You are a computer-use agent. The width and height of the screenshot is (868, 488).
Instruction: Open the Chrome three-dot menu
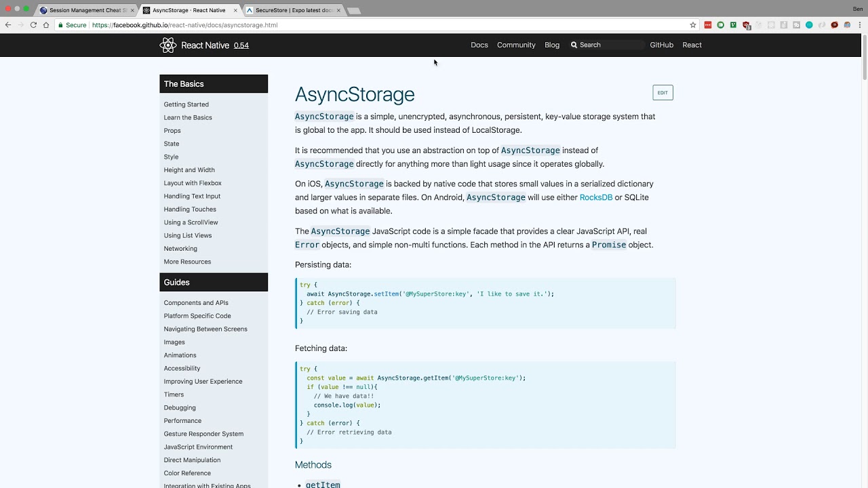point(860,25)
